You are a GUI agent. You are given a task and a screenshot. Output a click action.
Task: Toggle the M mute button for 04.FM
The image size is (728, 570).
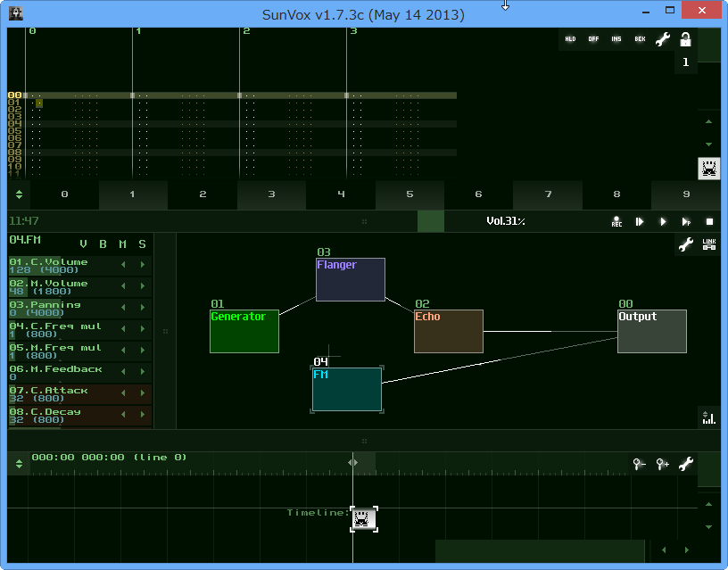click(122, 244)
